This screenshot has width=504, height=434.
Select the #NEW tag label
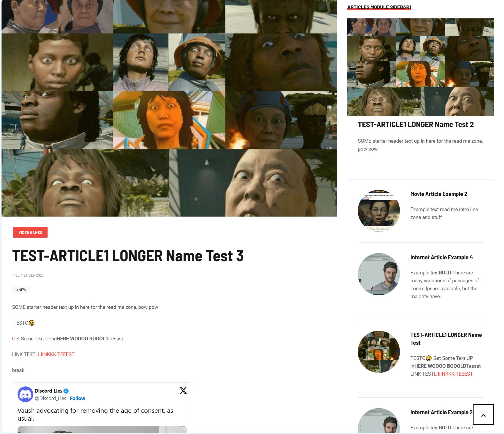click(x=21, y=290)
